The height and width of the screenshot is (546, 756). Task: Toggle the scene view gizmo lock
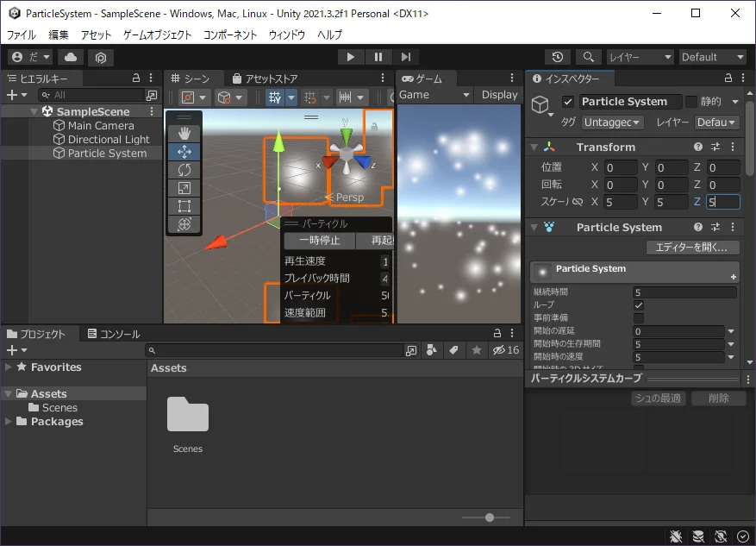[374, 127]
